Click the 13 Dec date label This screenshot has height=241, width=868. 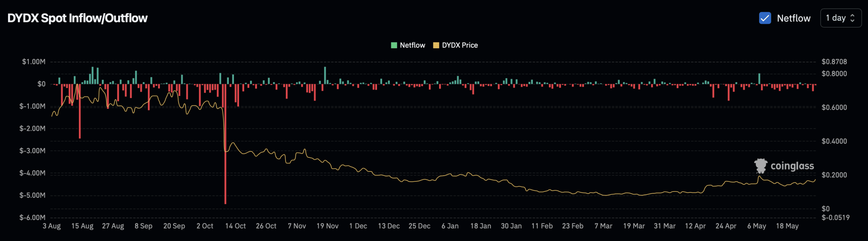point(389,226)
